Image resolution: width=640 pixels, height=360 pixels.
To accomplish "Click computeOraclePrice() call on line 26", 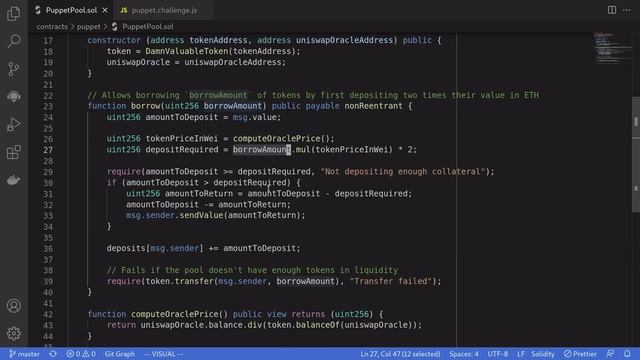I will click(x=283, y=139).
